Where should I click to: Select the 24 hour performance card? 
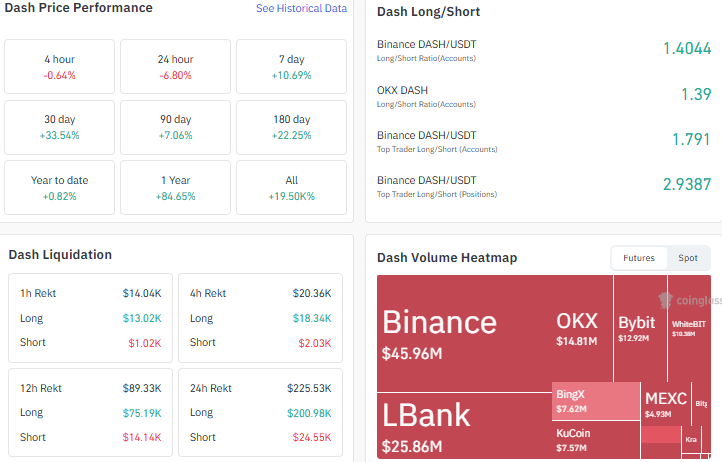tap(175, 66)
